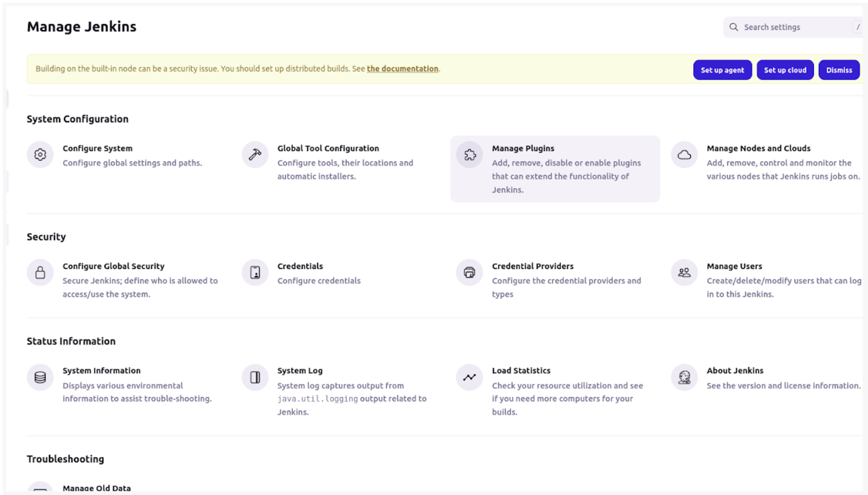Follow the documentation link in banner

pyautogui.click(x=402, y=69)
